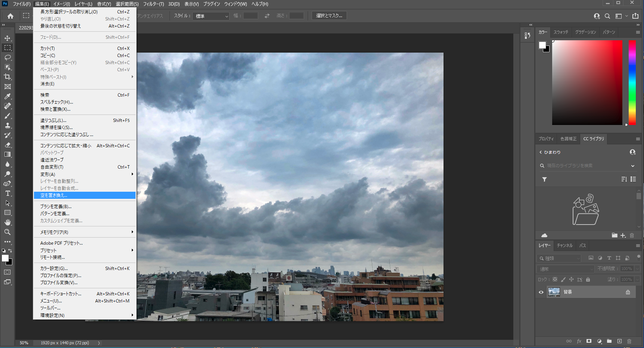Screen dimensions: 644x348
Task: Select the Hand tool
Action: (7, 222)
